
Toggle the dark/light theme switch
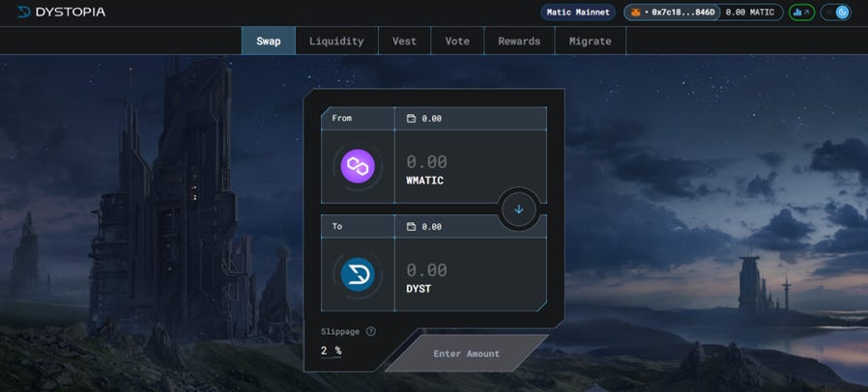[835, 13]
